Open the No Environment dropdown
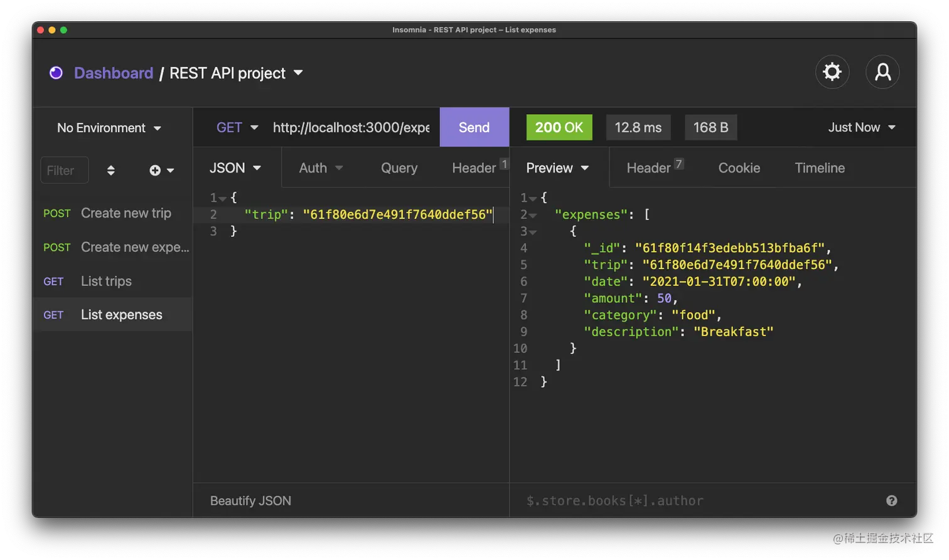 pyautogui.click(x=109, y=128)
